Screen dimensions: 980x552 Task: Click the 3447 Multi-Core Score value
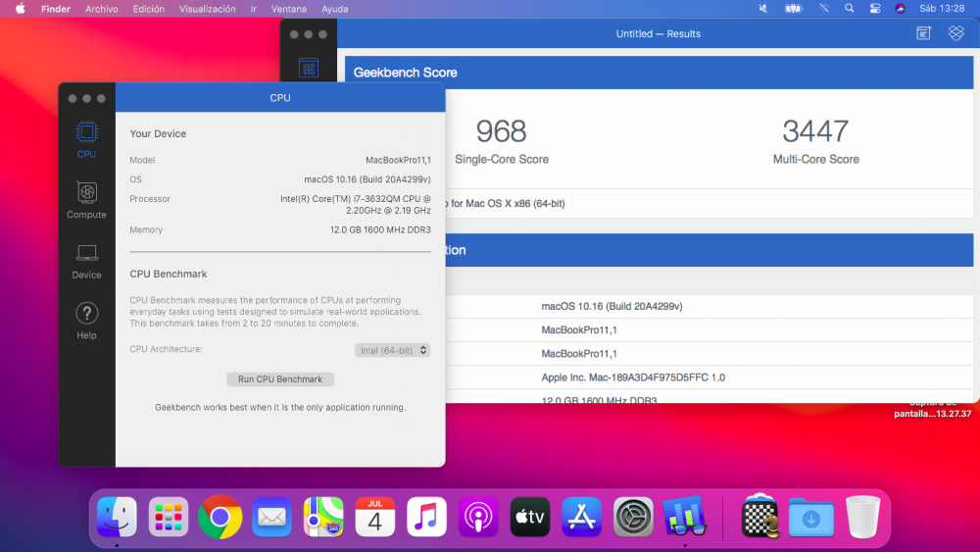tap(815, 131)
